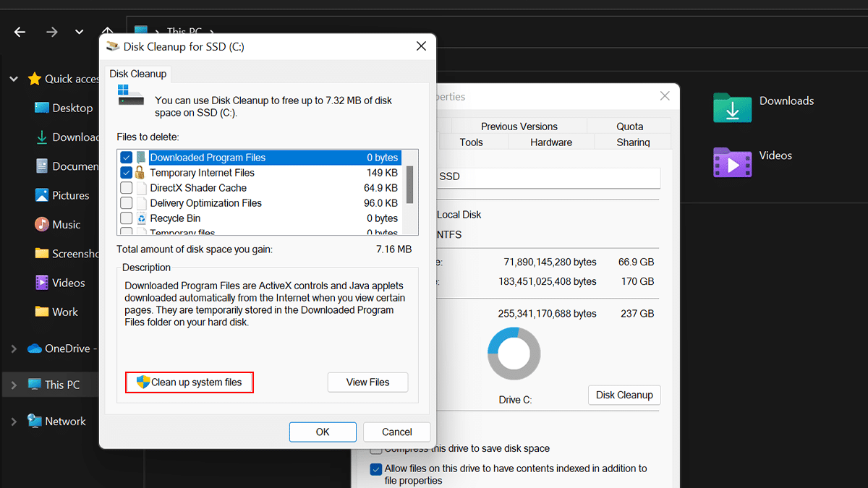Click the Music icon in sidebar

tap(42, 225)
